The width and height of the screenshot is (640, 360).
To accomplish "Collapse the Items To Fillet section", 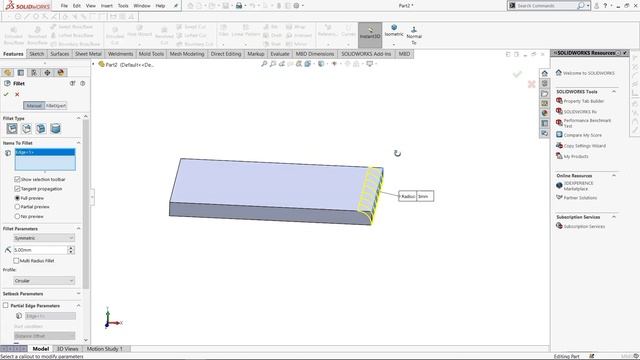I will click(78, 143).
